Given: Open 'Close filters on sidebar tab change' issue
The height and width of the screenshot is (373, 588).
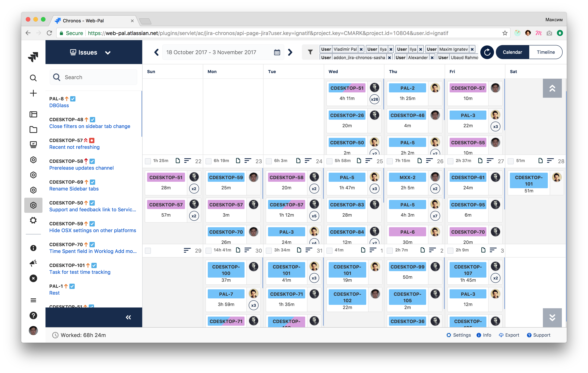Looking at the screenshot, I should coord(90,126).
